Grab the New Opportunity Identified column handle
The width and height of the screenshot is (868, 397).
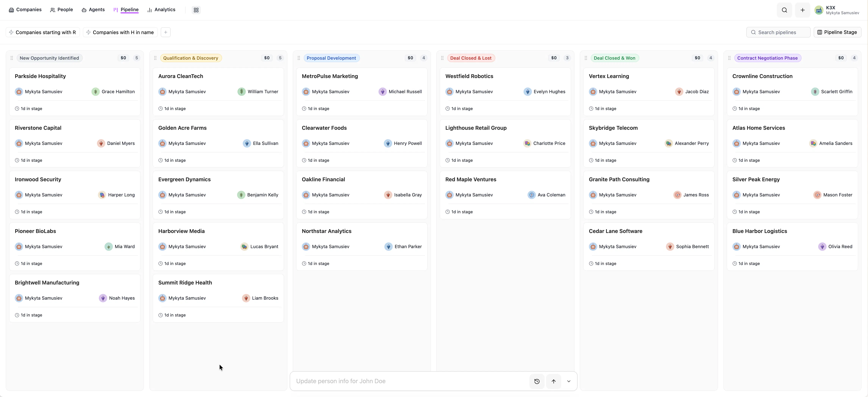[12, 58]
